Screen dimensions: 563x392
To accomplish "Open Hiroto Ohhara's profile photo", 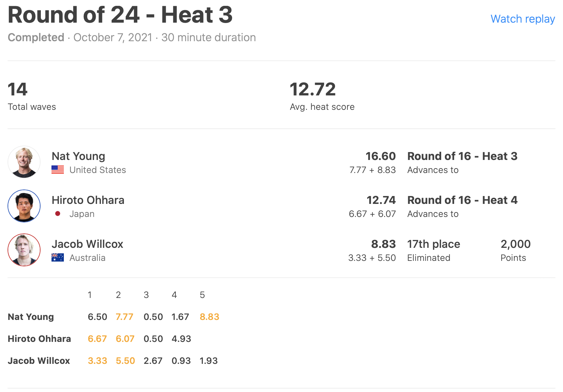I will [24, 206].
